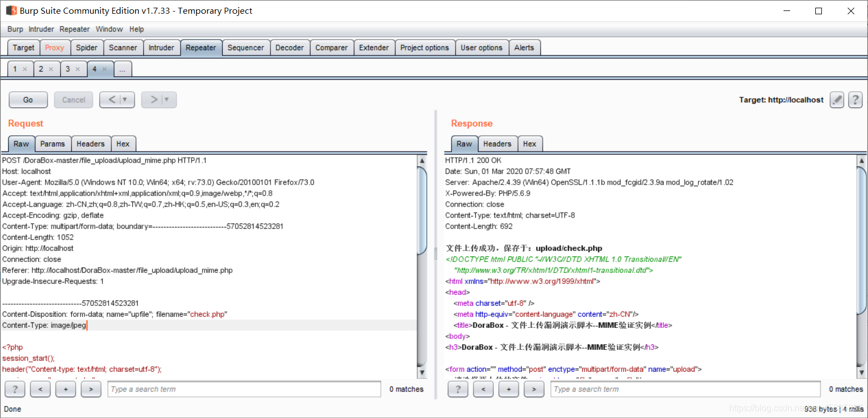
Task: Click request search previous-match arrow button
Action: 40,389
